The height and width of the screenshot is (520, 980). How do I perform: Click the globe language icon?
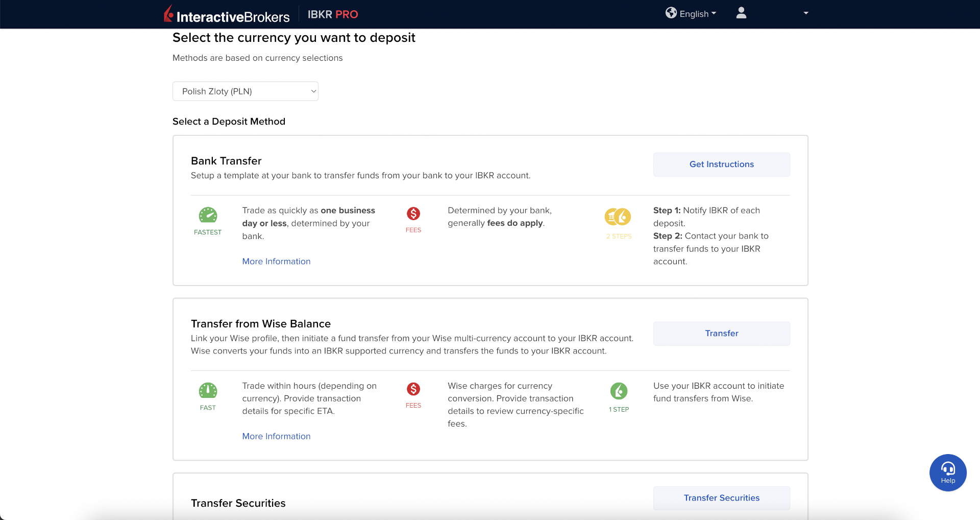click(x=671, y=13)
